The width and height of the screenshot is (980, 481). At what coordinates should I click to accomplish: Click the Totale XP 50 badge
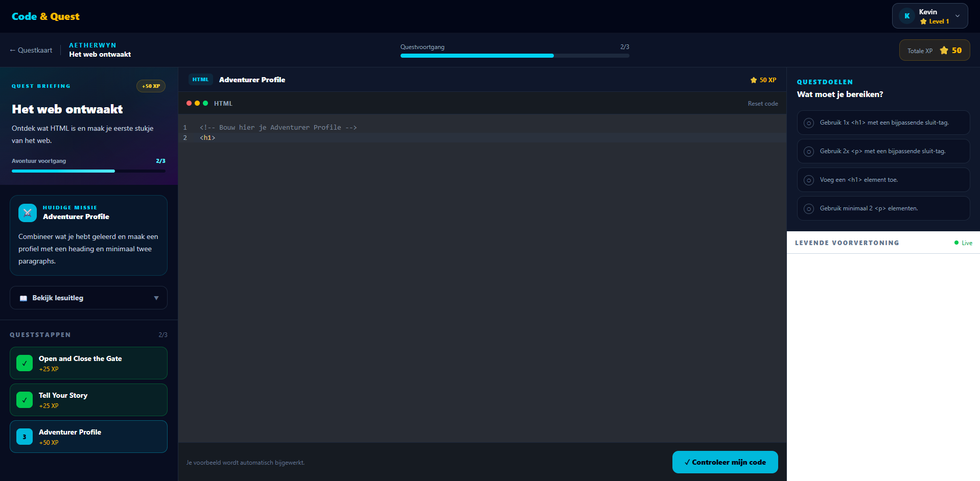934,50
